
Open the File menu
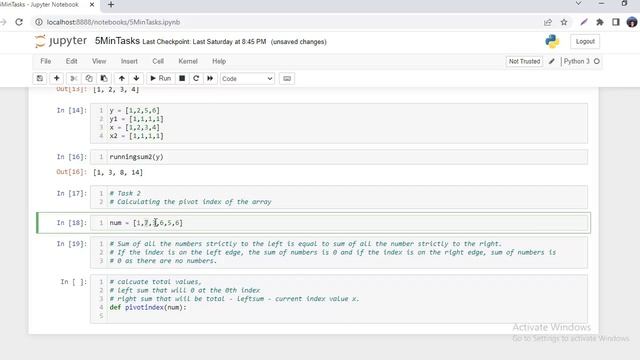(46, 61)
